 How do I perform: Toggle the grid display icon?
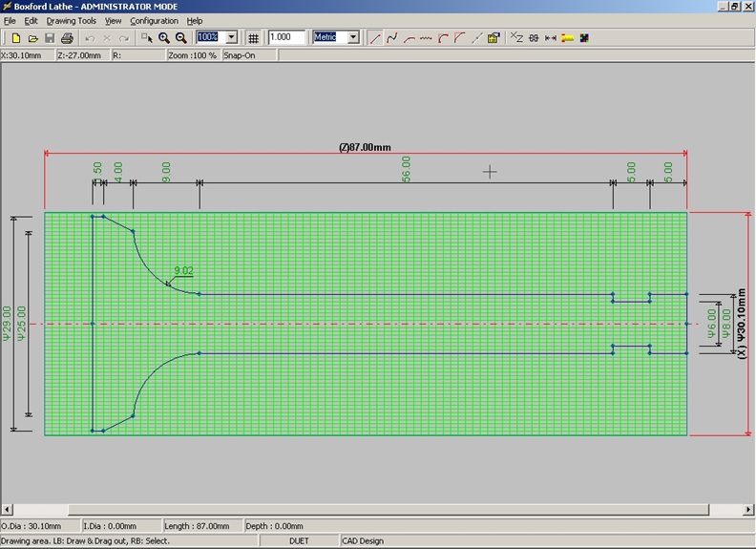pyautogui.click(x=253, y=37)
